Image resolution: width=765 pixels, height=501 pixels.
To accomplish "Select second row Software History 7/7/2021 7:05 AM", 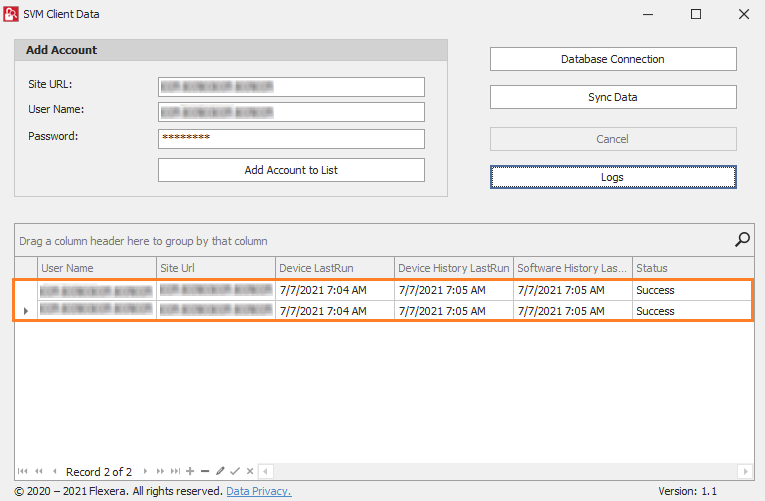I will [573, 311].
